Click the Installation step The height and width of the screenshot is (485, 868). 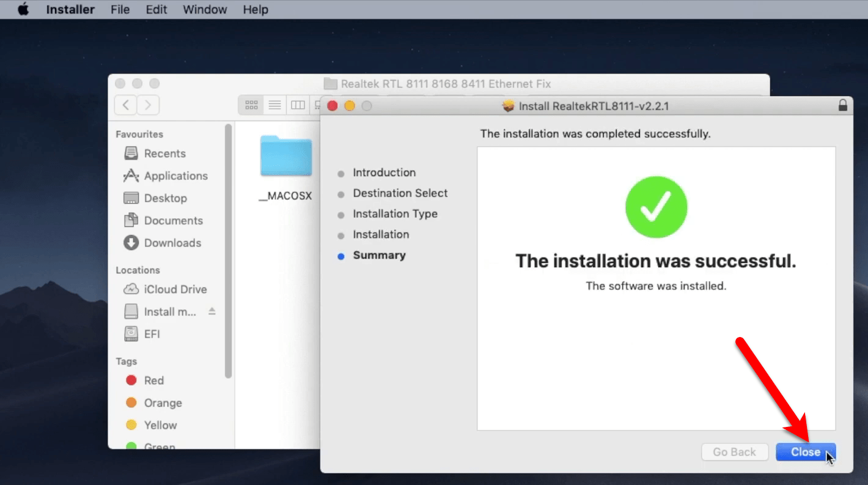[381, 234]
